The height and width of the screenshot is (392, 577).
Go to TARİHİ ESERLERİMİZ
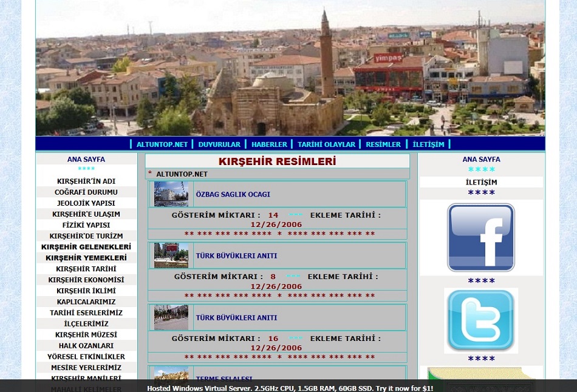tap(86, 313)
